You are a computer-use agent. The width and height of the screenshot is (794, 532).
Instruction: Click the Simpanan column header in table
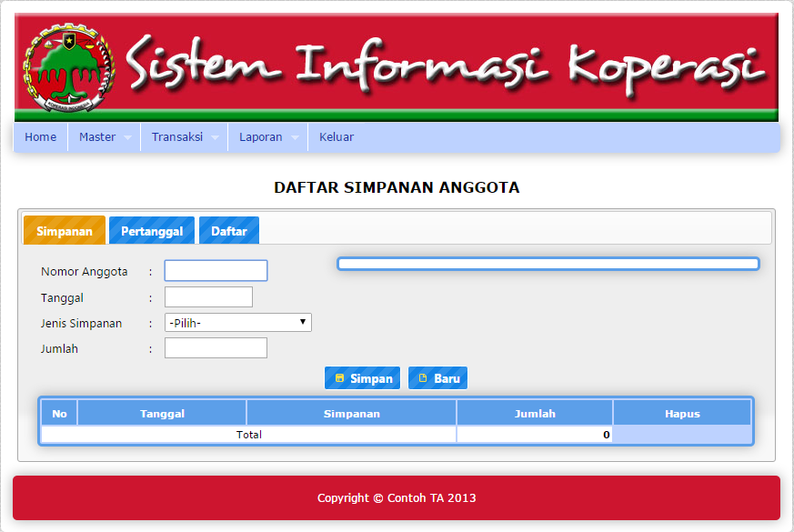351,414
